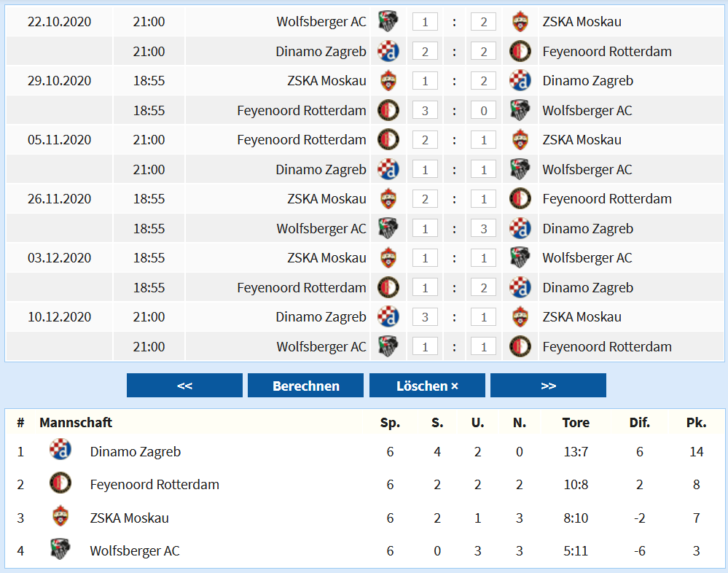This screenshot has width=728, height=573.
Task: Go to previous matchday with << button
Action: pyautogui.click(x=184, y=386)
